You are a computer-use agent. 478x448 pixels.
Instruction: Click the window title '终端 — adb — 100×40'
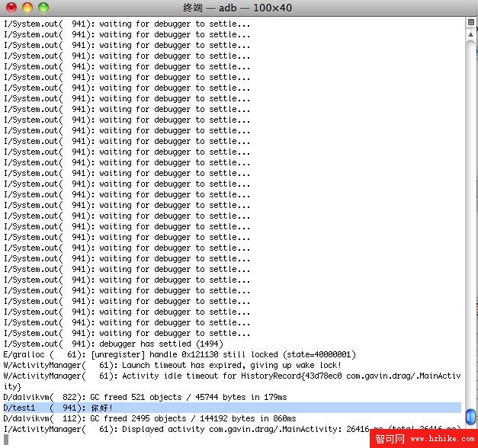[x=237, y=8]
